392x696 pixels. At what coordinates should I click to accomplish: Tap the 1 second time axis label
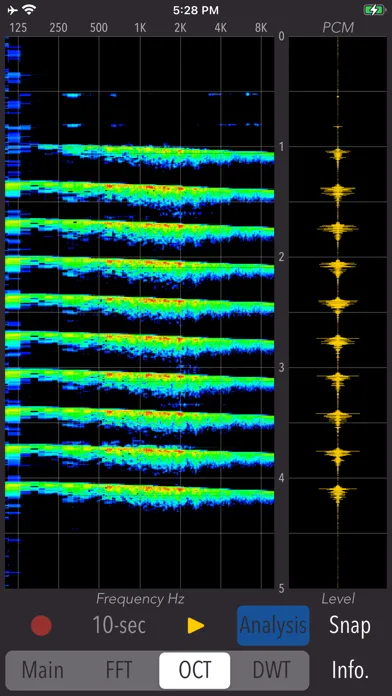(281, 146)
